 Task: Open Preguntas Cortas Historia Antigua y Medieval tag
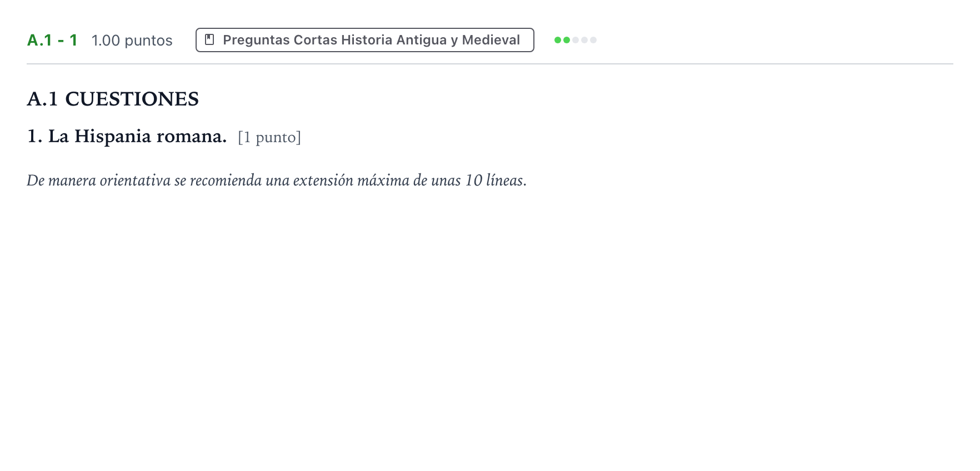pos(364,40)
